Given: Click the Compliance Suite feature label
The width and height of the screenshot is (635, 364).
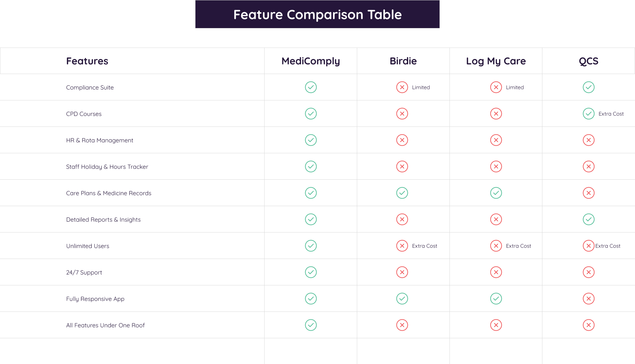Looking at the screenshot, I should click(x=90, y=88).
